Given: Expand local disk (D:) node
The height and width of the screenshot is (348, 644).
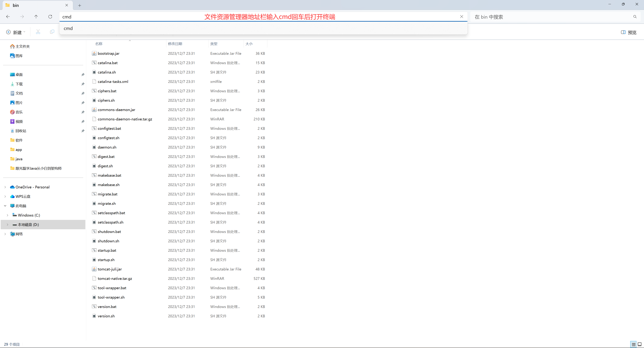Looking at the screenshot, I should (x=8, y=225).
